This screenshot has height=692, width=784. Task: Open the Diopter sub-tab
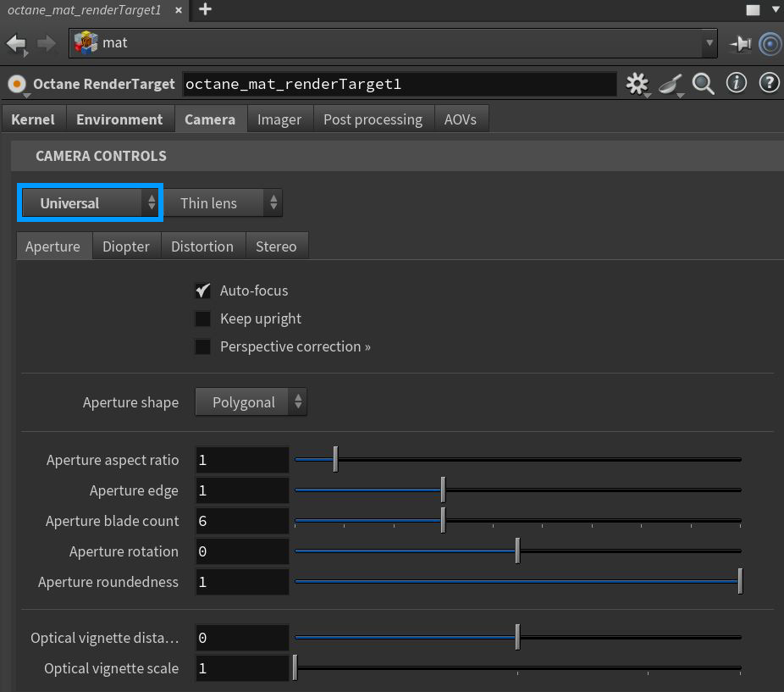[126, 246]
